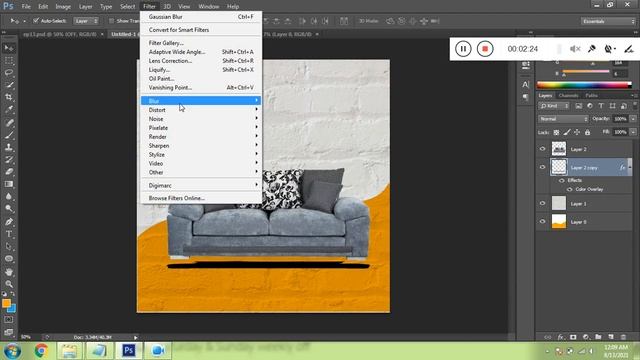Toggle lock transparent pixels icon
Viewport: 640px width, 360px height.
coord(556,132)
